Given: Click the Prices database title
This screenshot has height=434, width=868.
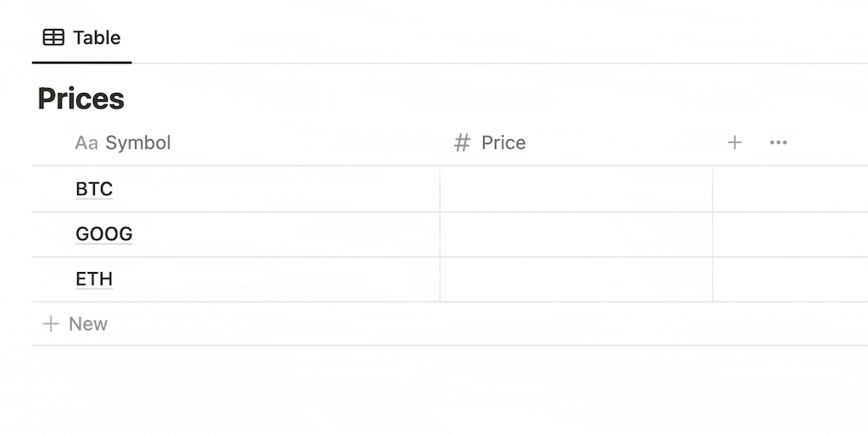Looking at the screenshot, I should coord(81,99).
